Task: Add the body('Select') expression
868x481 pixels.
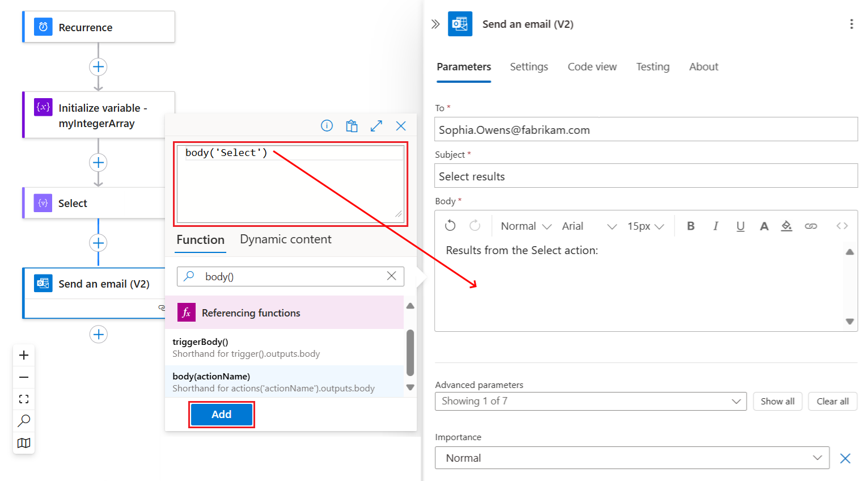Action: tap(221, 414)
